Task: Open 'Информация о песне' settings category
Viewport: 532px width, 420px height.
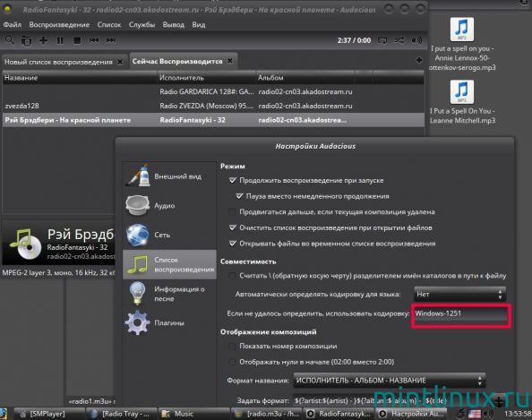Action: click(x=169, y=294)
